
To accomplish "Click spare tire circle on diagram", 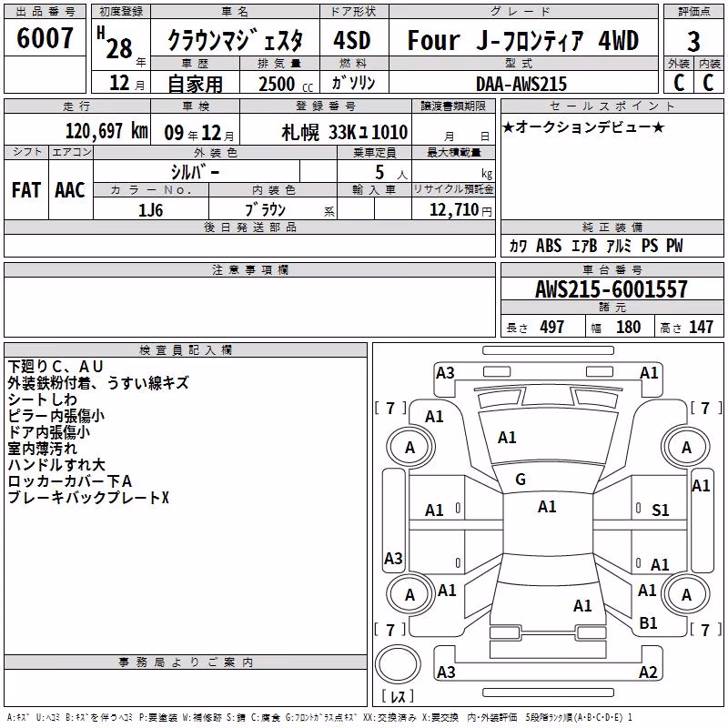I will click(398, 664).
